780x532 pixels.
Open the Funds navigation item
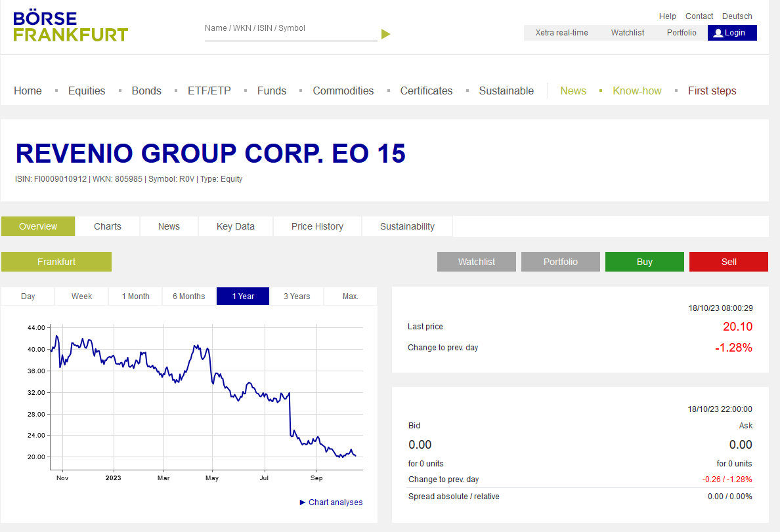(272, 91)
